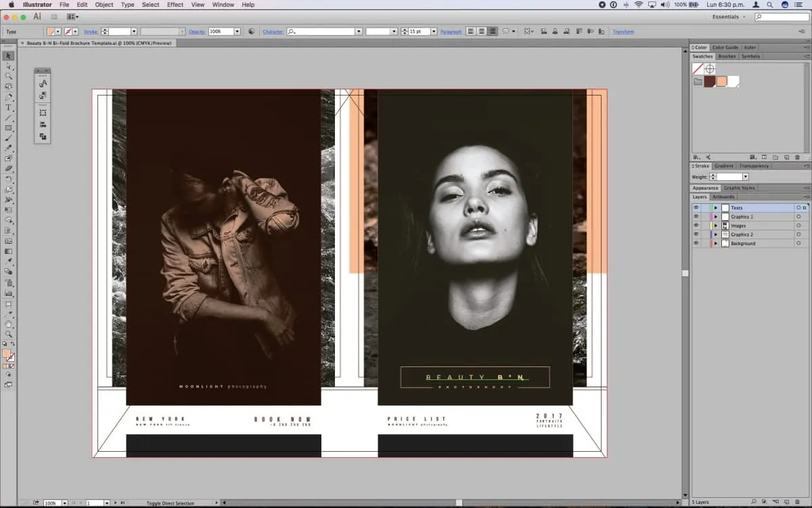Click the blue Stroke link in control bar
812x508 pixels.
pyautogui.click(x=91, y=31)
